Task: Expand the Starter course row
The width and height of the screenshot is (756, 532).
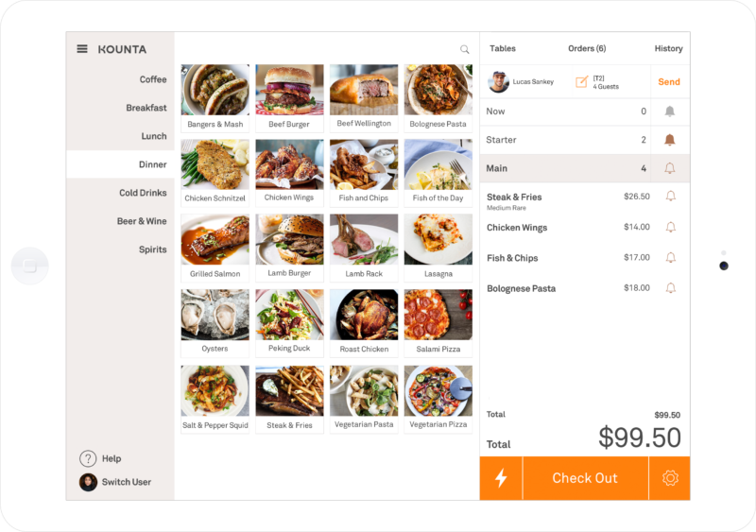Action: pos(565,140)
